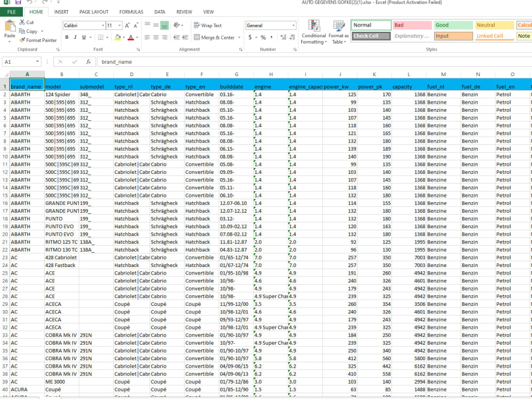Apply the Check Cell style
Screen dimensions: 532x399
pos(371,36)
